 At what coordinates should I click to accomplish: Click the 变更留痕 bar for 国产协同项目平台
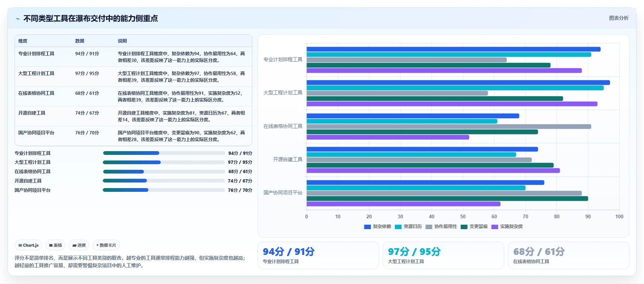[x=447, y=199]
